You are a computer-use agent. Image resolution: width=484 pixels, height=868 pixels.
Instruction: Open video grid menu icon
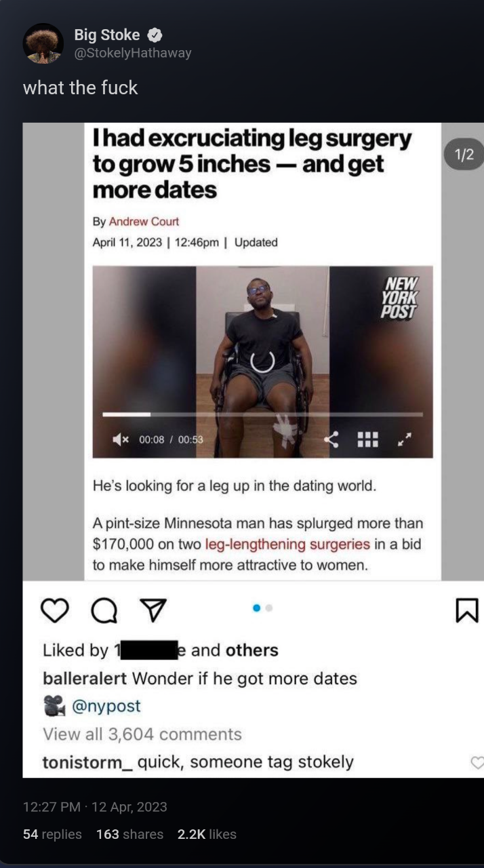click(367, 439)
